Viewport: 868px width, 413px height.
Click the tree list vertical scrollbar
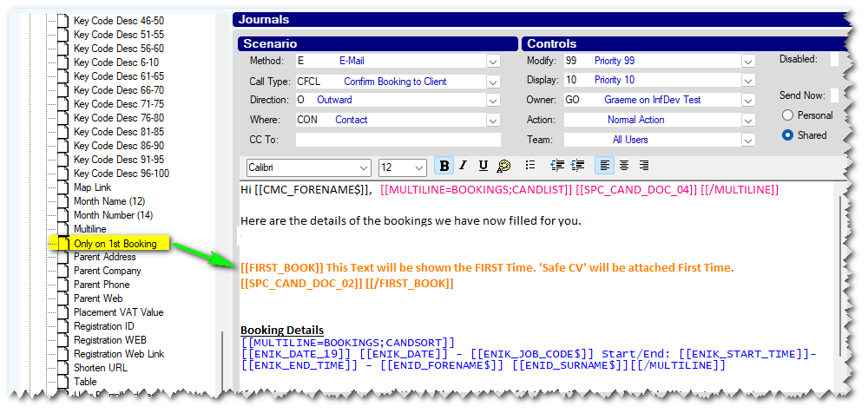[x=222, y=363]
